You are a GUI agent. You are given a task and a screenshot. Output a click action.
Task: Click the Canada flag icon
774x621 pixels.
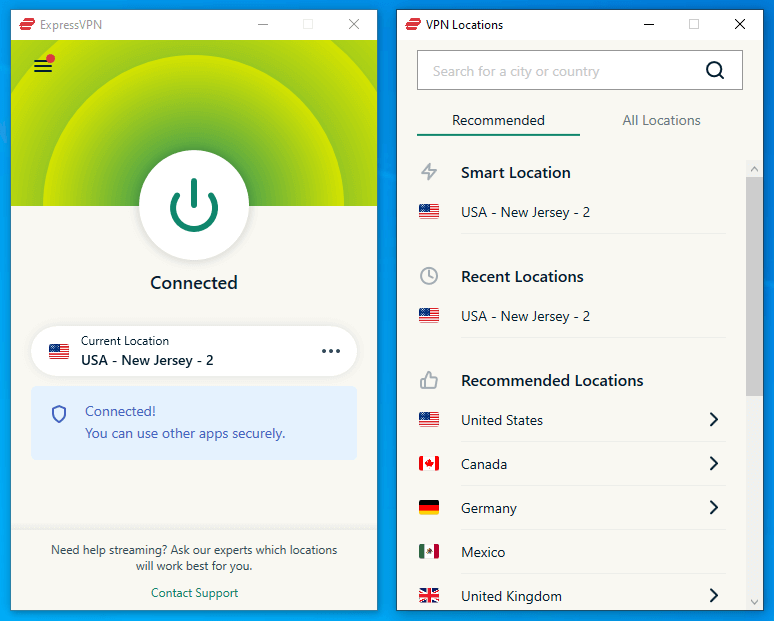coord(428,464)
